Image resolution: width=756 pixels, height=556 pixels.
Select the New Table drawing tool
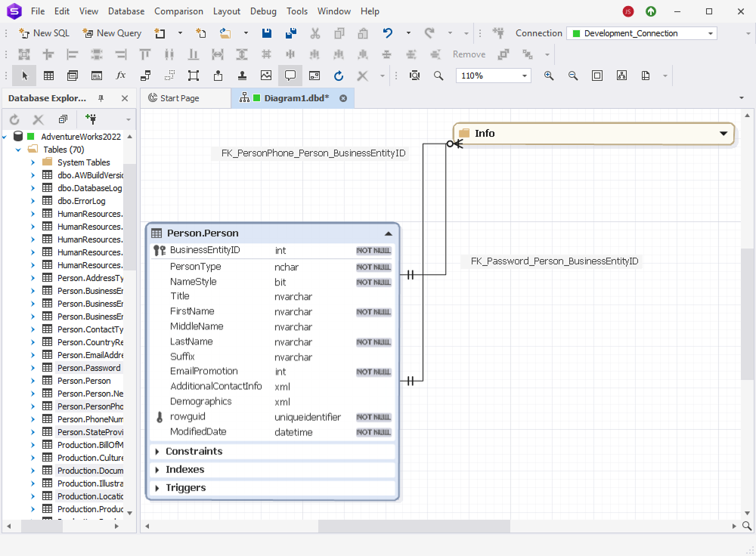click(48, 76)
